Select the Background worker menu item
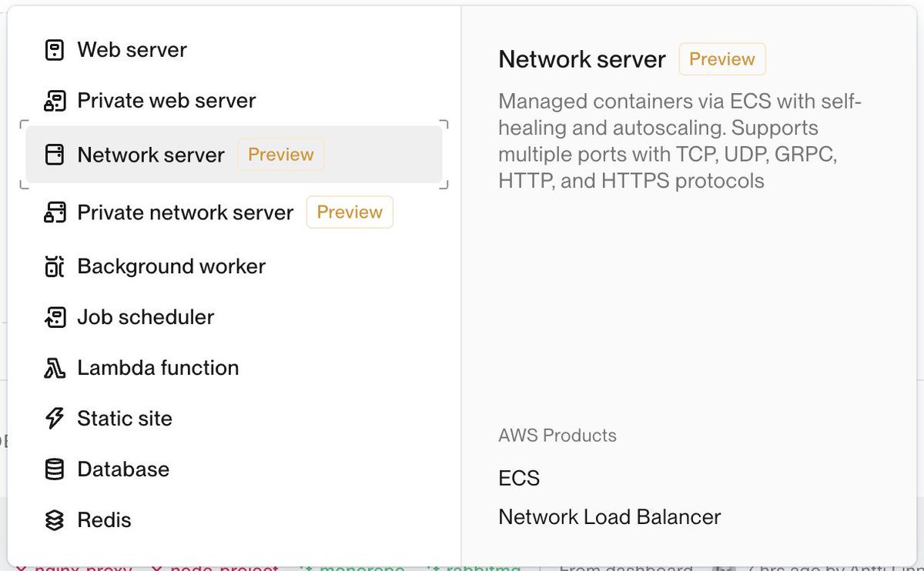Image resolution: width=924 pixels, height=571 pixels. (171, 267)
